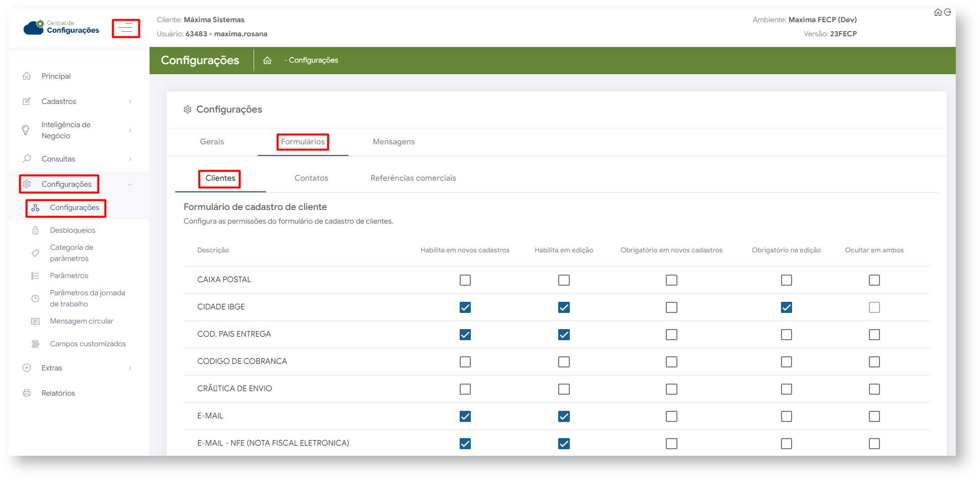980x480 pixels.
Task: Click the Campos customizados sidebar icon
Action: 35,344
